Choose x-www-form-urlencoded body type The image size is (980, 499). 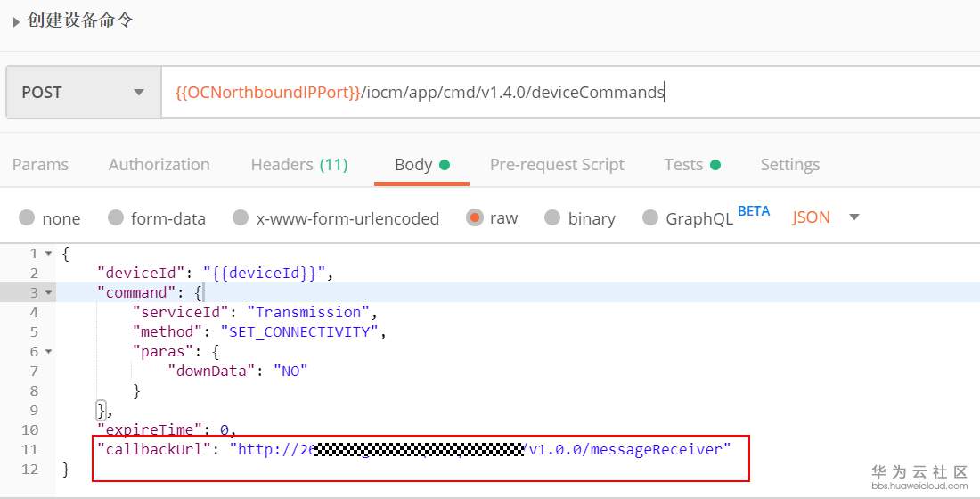(241, 217)
